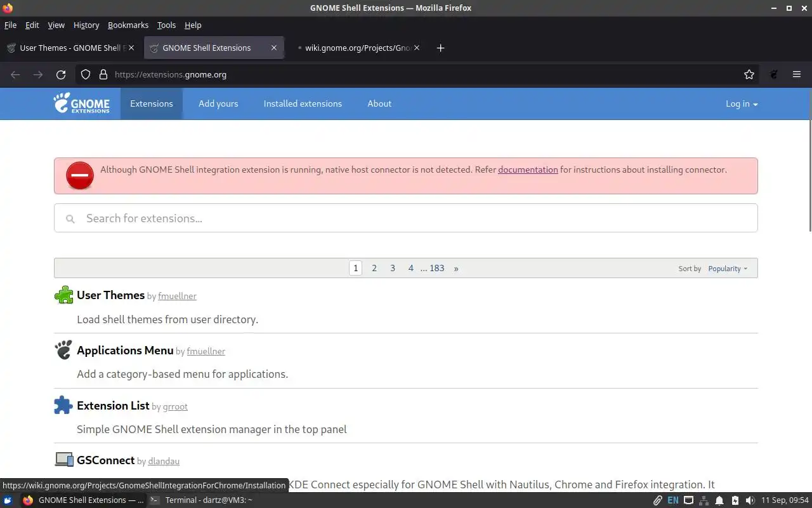The height and width of the screenshot is (508, 812).
Task: Click the User Themes puzzle icon
Action: point(63,295)
